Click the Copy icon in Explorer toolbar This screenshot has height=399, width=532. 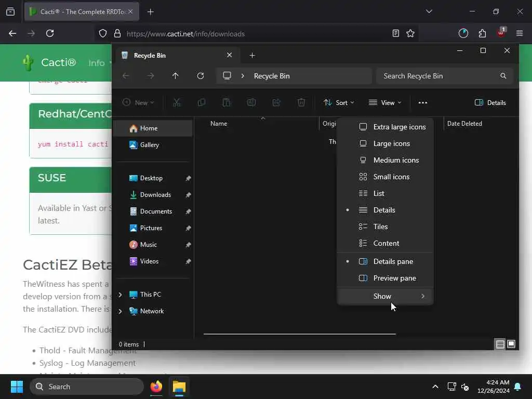202,102
